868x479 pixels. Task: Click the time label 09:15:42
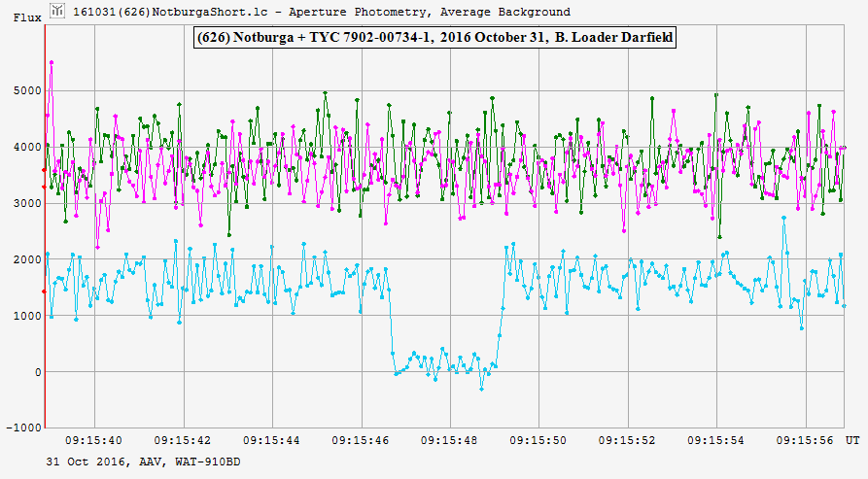183,441
